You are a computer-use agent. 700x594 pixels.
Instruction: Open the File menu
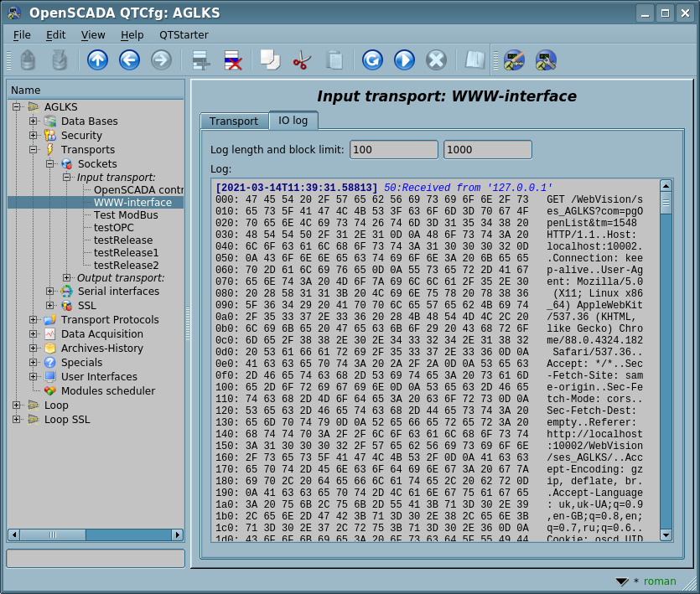(22, 35)
